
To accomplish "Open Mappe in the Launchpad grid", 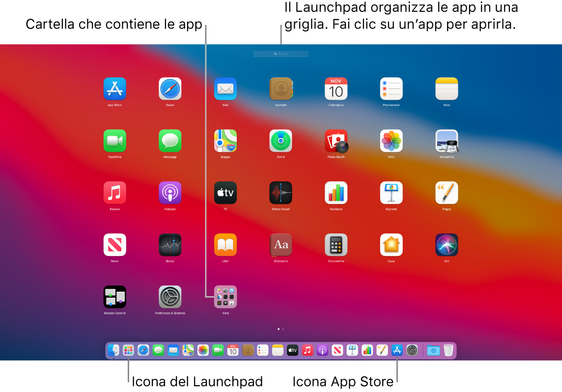I will click(225, 141).
